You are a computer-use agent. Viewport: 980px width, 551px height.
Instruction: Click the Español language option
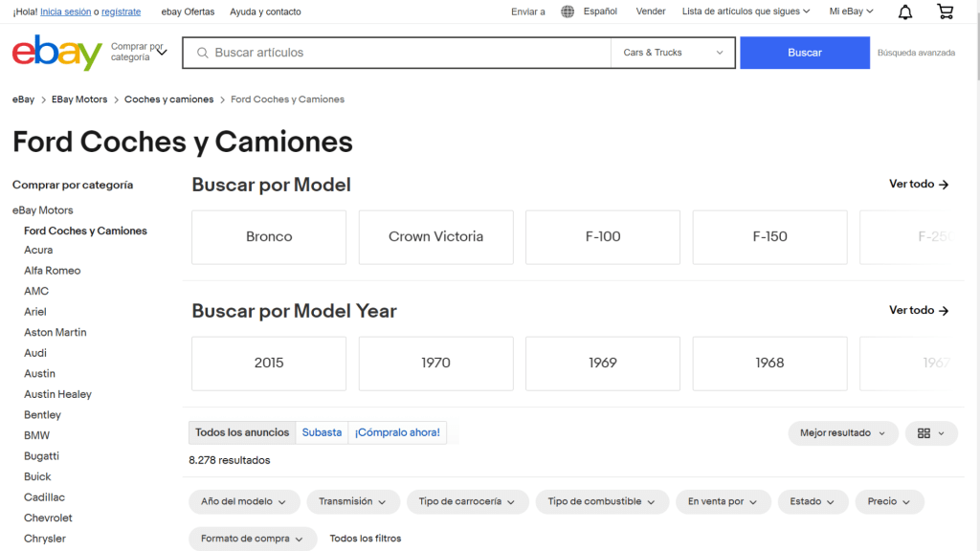pos(600,11)
